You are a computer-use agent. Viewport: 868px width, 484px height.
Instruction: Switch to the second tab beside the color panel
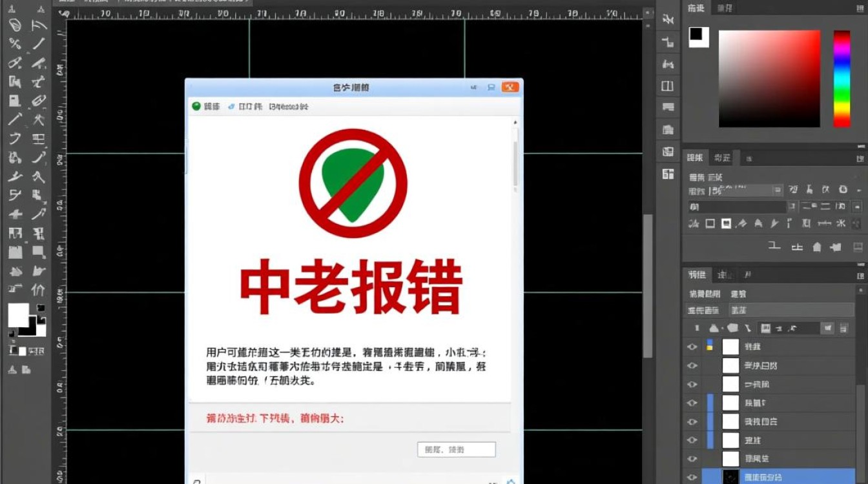click(x=724, y=8)
